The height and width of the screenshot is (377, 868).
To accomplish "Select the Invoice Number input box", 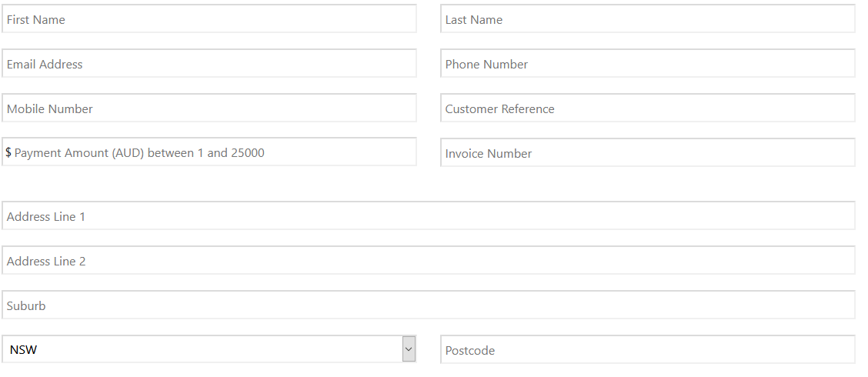I will [x=647, y=153].
